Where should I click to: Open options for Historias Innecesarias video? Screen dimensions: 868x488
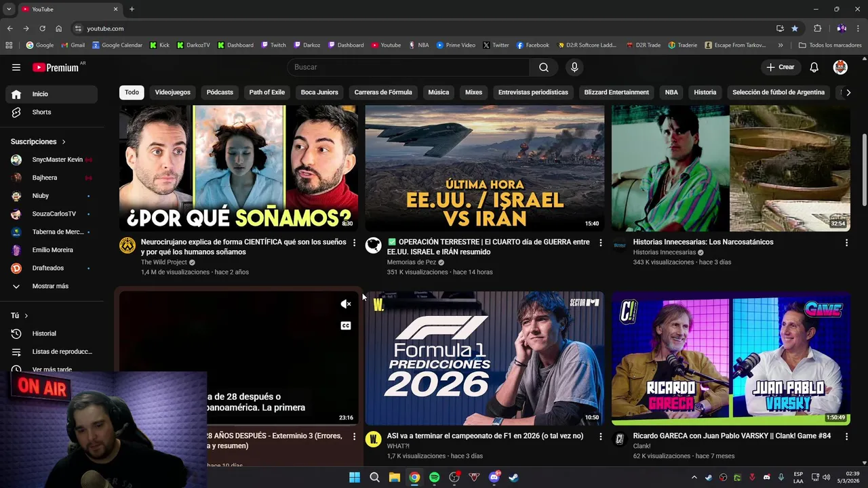pos(846,243)
